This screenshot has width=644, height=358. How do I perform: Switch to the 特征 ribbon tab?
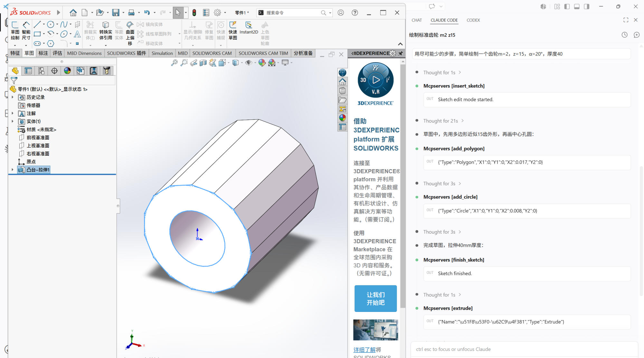coord(15,53)
